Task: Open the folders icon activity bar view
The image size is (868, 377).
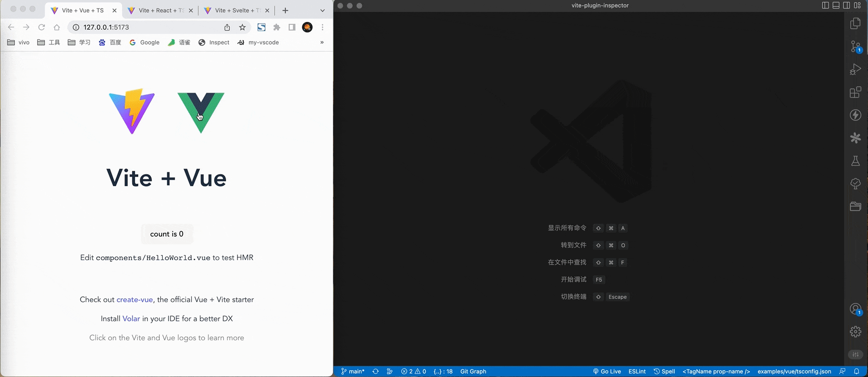Action: point(856,206)
